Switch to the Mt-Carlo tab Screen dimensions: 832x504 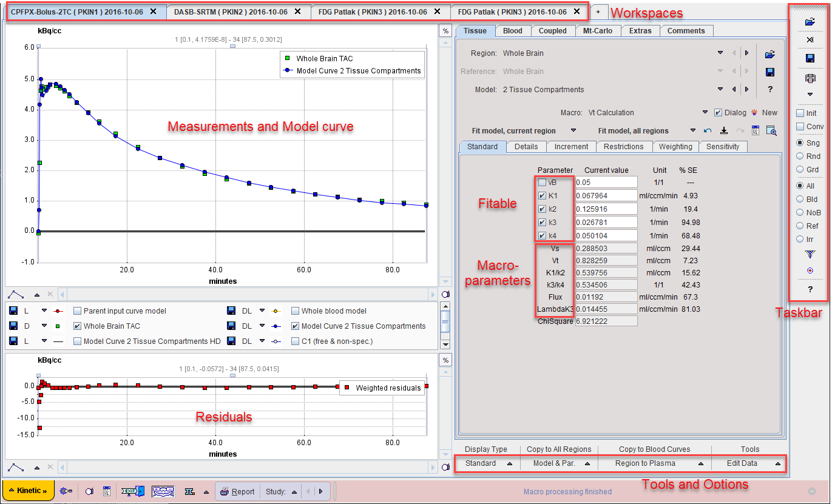[x=599, y=31]
